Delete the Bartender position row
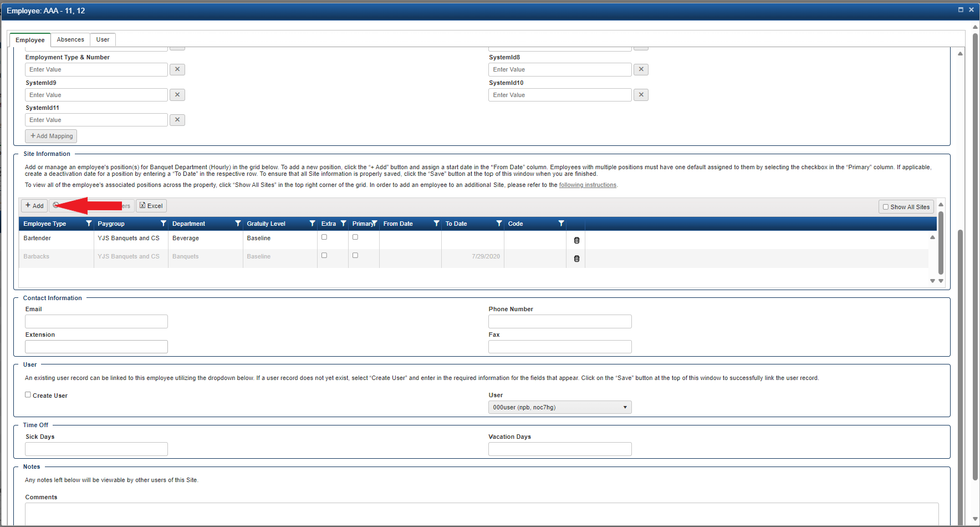Screen dimensions: 980x527 (x=576, y=240)
